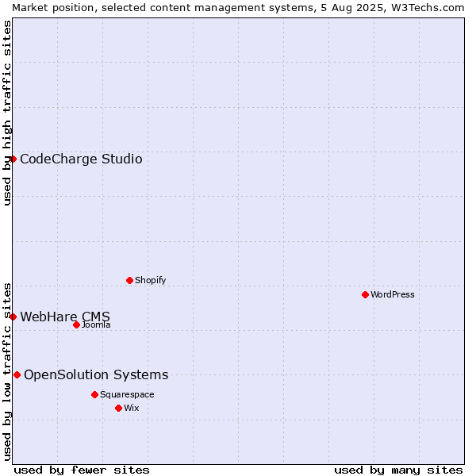Click the WebHare CMS red marker
This screenshot has height=476, width=476.
tap(13, 317)
